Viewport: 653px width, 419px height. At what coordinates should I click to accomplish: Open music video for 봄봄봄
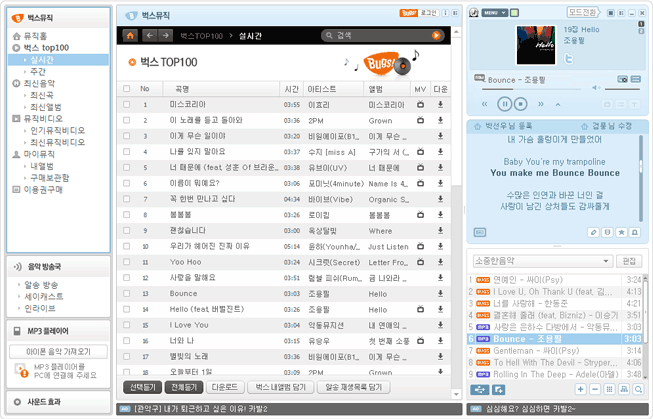click(421, 215)
